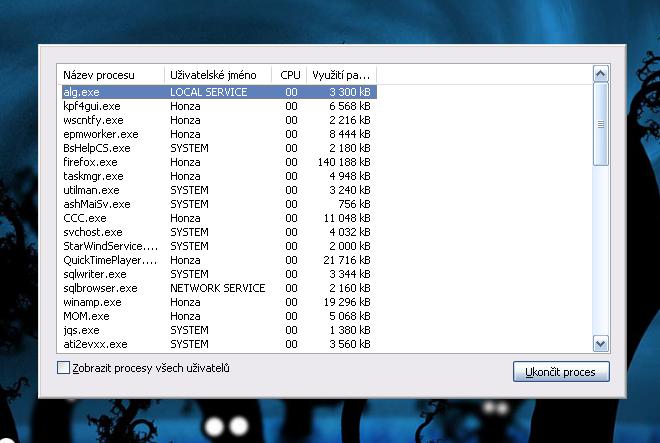Select the QuickTimePlayer process row
This screenshot has height=443, width=660.
pyautogui.click(x=110, y=260)
